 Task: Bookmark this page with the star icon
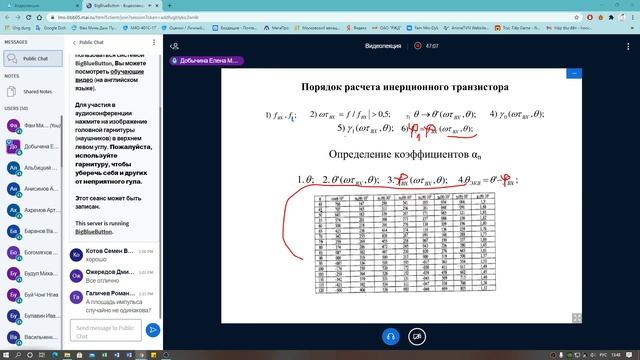pos(576,18)
